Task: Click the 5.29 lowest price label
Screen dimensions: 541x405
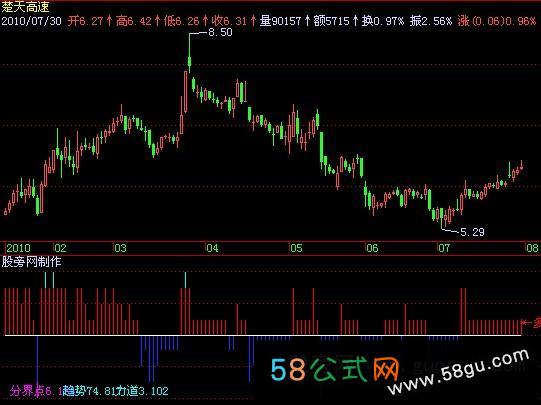Action: (x=472, y=232)
